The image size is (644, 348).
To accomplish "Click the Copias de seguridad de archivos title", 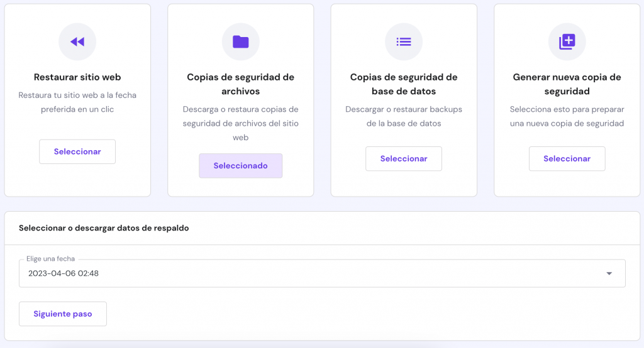I will click(240, 84).
